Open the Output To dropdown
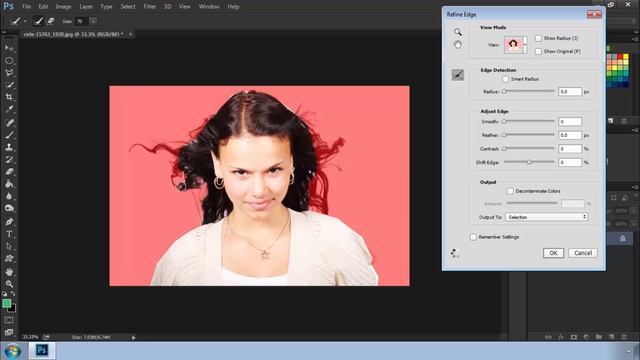Viewport: 640px width, 360px height. point(547,217)
